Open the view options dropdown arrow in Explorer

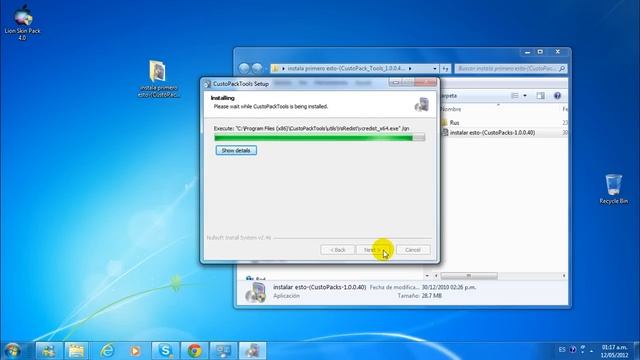click(x=525, y=96)
